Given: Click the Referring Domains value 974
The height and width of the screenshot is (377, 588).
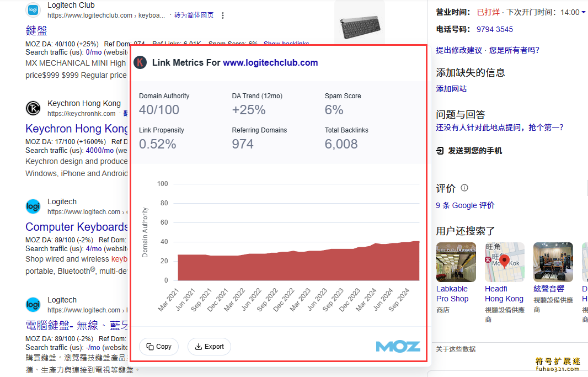Looking at the screenshot, I should click(243, 144).
